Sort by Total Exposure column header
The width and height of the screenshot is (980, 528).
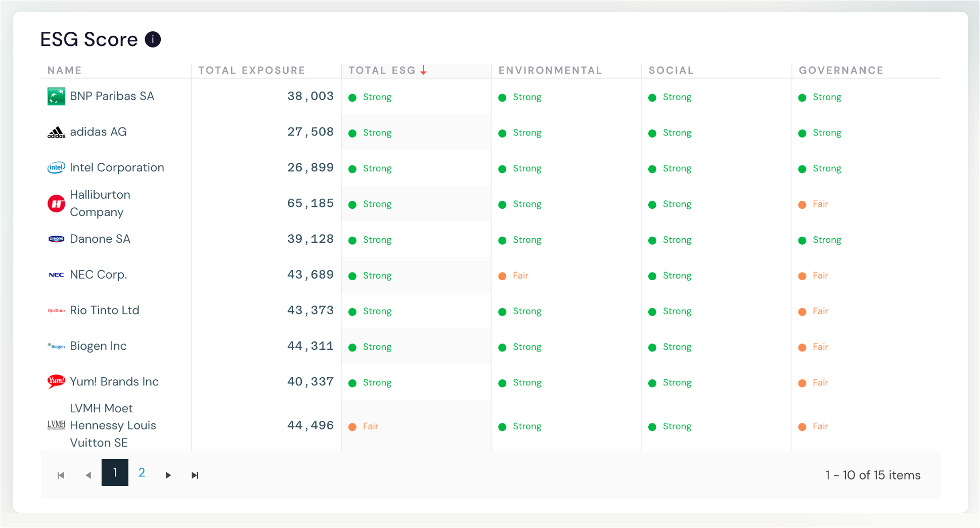click(x=252, y=70)
